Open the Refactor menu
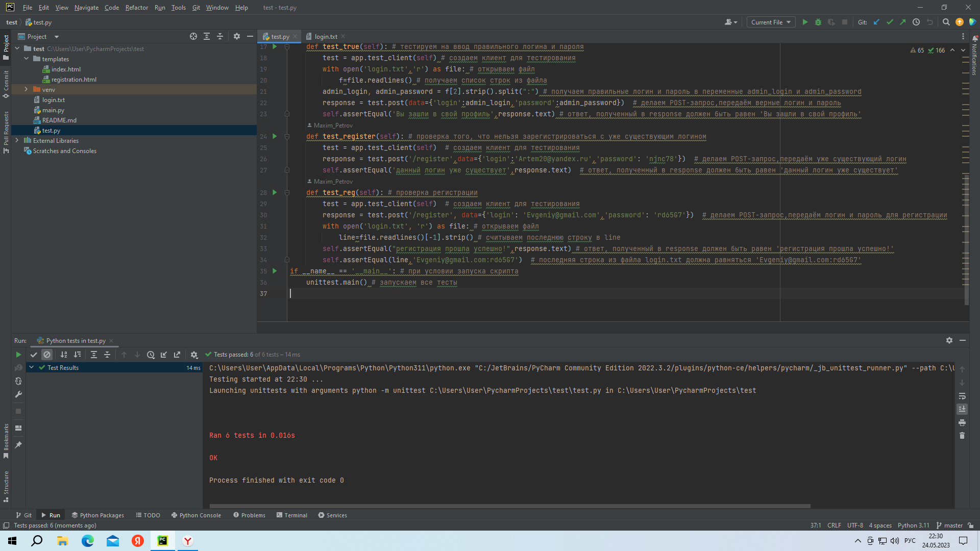This screenshot has width=980, height=551. [x=136, y=8]
